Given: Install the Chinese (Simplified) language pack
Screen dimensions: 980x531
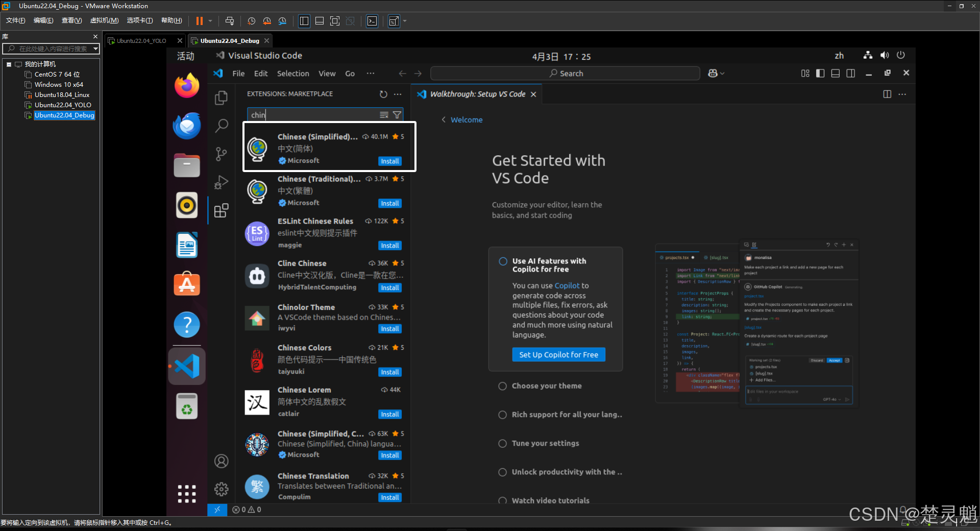Looking at the screenshot, I should (390, 161).
